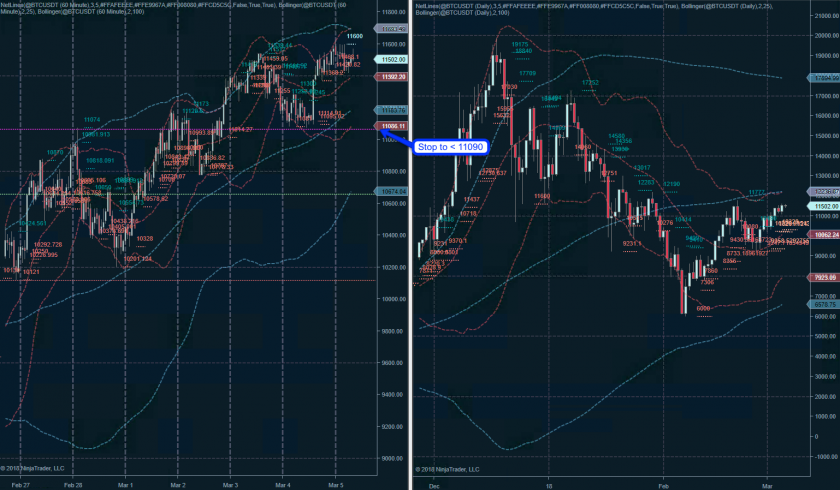The width and height of the screenshot is (840, 490).
Task: Click the 19000.00 axis label on daily chart
Action: 826,56
